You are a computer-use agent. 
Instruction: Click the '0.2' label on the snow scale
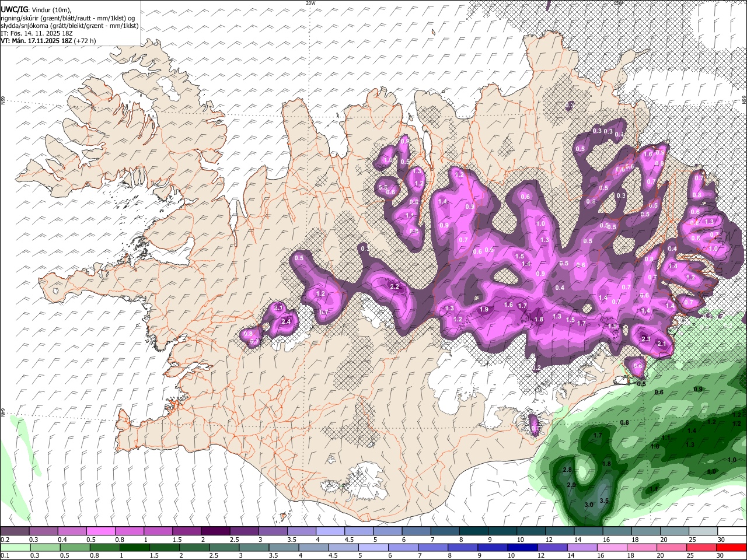(x=5, y=540)
